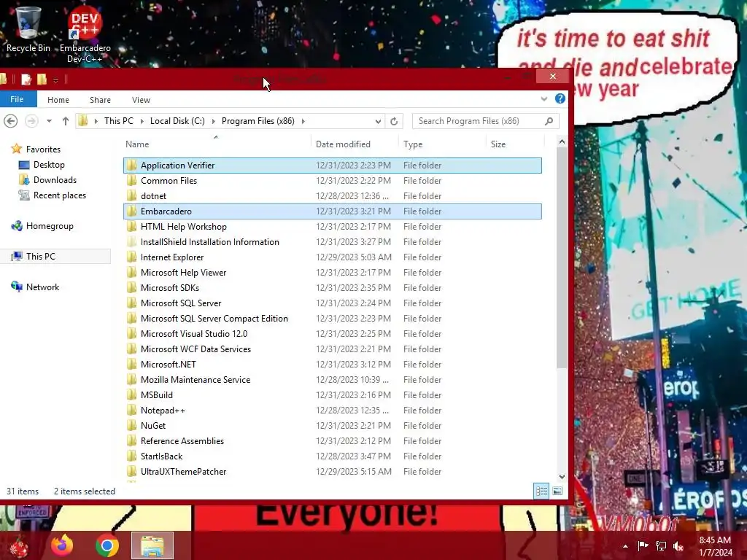Click the New folder quick access icon

point(42,79)
